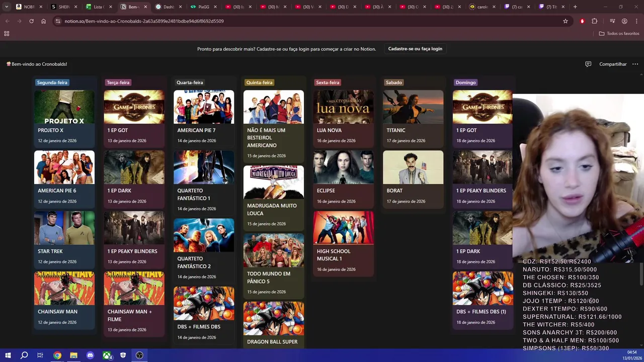
Task: Open the TITANIC card thumbnail
Action: click(x=413, y=107)
